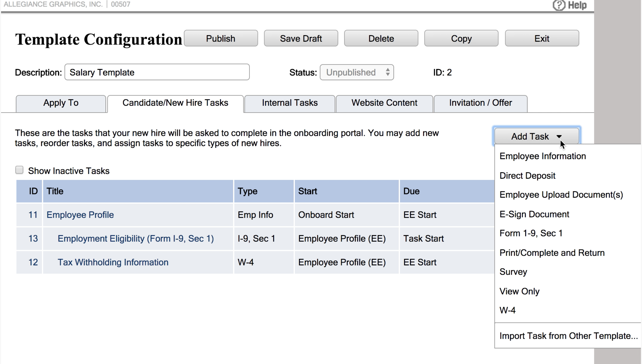
Task: Copy the current template
Action: [461, 38]
